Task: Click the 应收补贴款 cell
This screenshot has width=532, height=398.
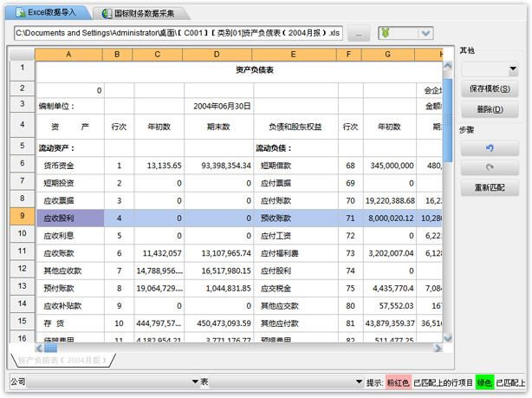Action: click(x=70, y=306)
